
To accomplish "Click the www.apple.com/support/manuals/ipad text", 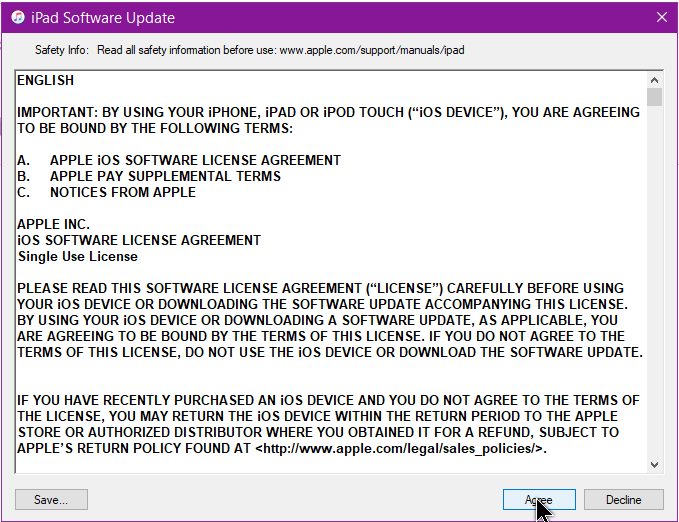I will click(372, 50).
